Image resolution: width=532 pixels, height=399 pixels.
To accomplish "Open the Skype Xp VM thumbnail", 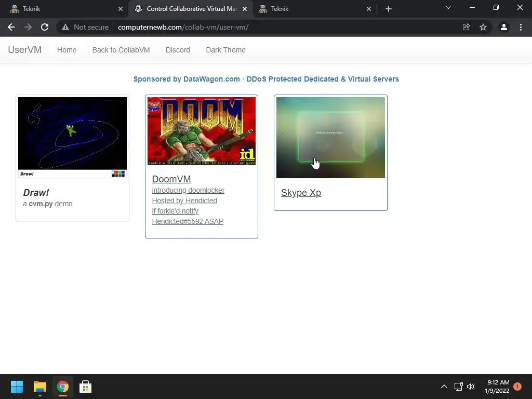I will pyautogui.click(x=330, y=137).
